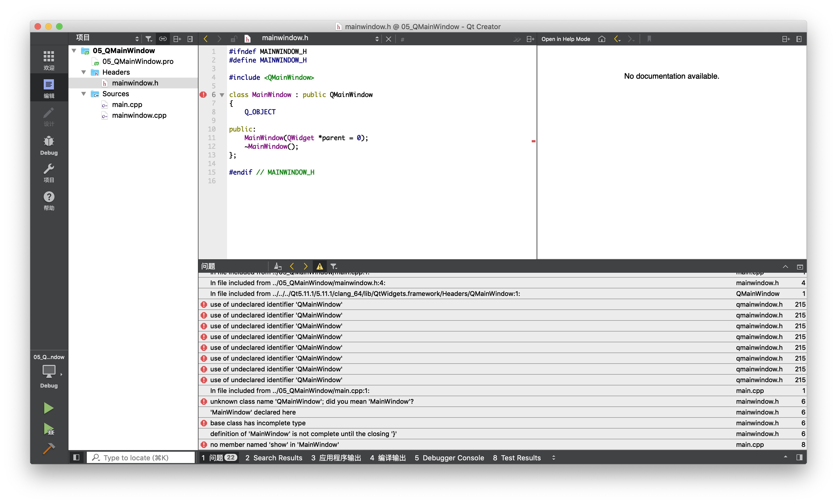837x504 pixels.
Task: Toggle the left sidebar visibility button
Action: coord(76,457)
